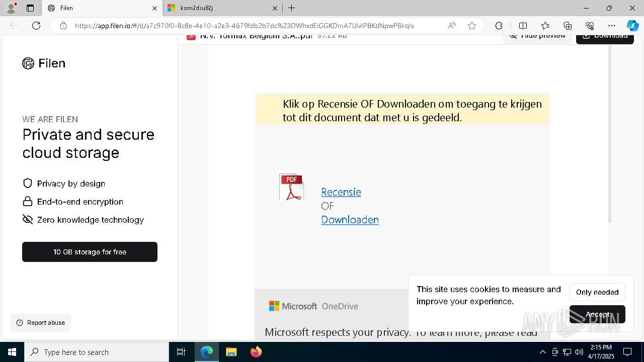Open the Downloaden link

point(350,220)
